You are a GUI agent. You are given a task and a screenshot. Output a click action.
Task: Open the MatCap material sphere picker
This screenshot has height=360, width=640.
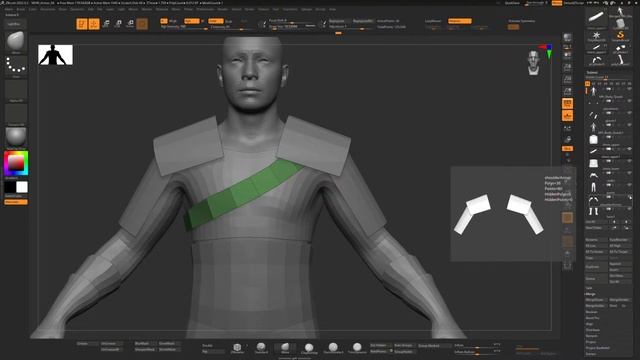point(16,138)
